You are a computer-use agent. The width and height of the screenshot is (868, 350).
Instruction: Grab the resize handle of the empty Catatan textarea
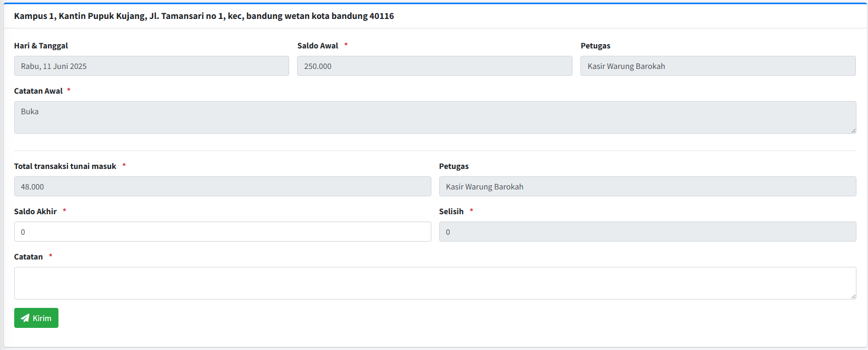(853, 296)
